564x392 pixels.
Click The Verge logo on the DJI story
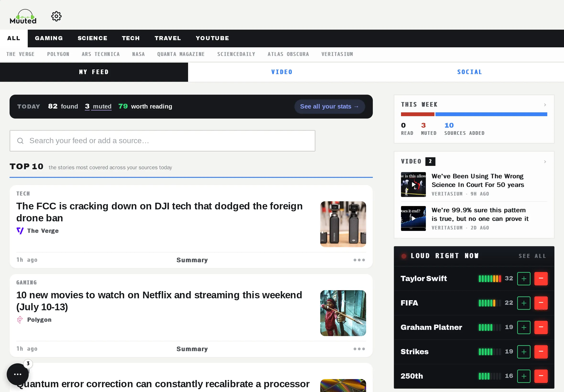(x=20, y=231)
